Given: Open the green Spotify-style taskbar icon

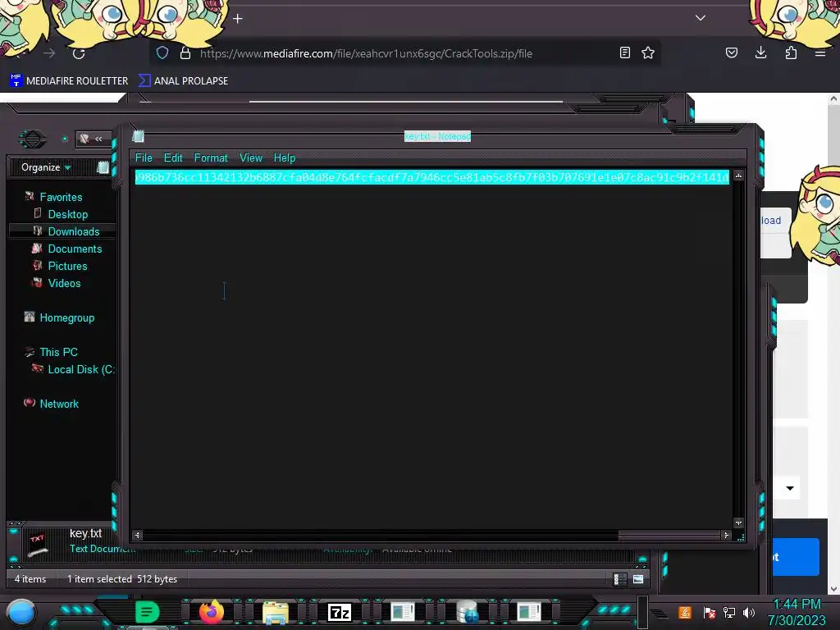Looking at the screenshot, I should click(147, 612).
